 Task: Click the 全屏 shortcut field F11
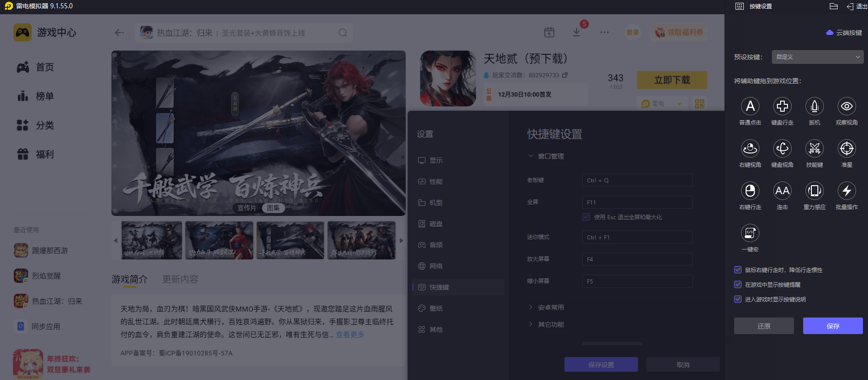(638, 202)
